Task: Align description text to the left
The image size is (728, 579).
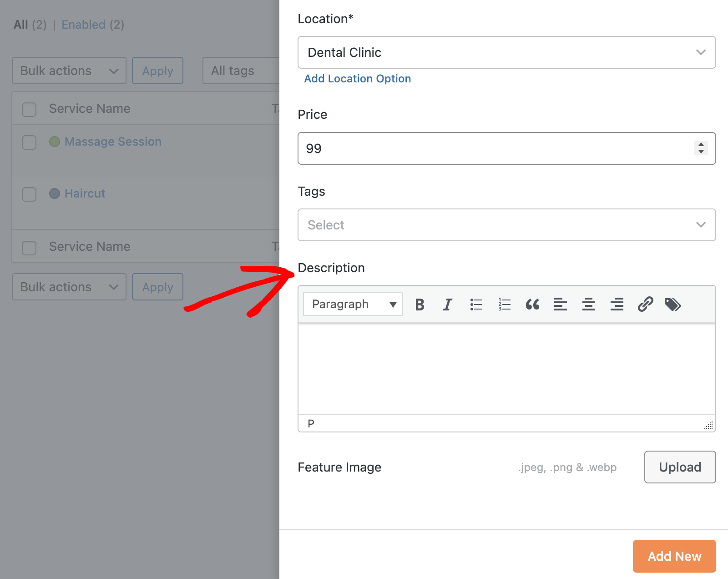Action: click(x=561, y=305)
